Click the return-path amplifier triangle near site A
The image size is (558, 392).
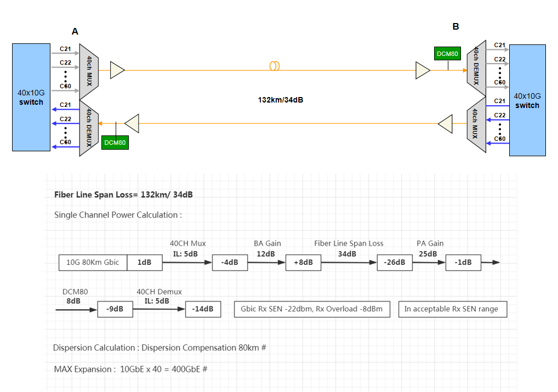pyautogui.click(x=132, y=123)
